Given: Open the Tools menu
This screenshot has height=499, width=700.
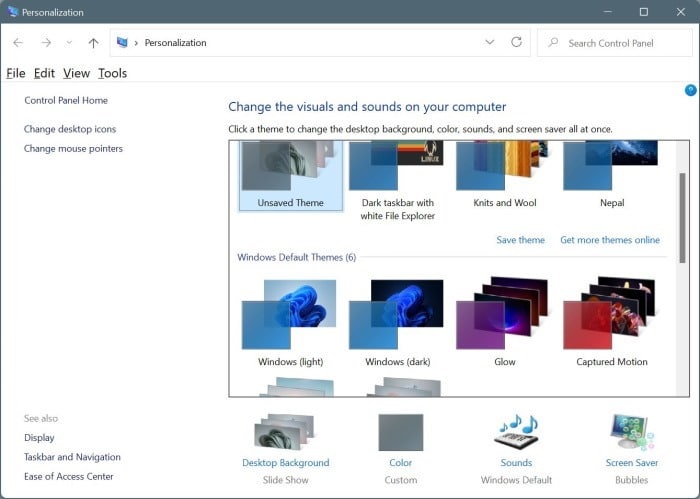Looking at the screenshot, I should point(112,73).
